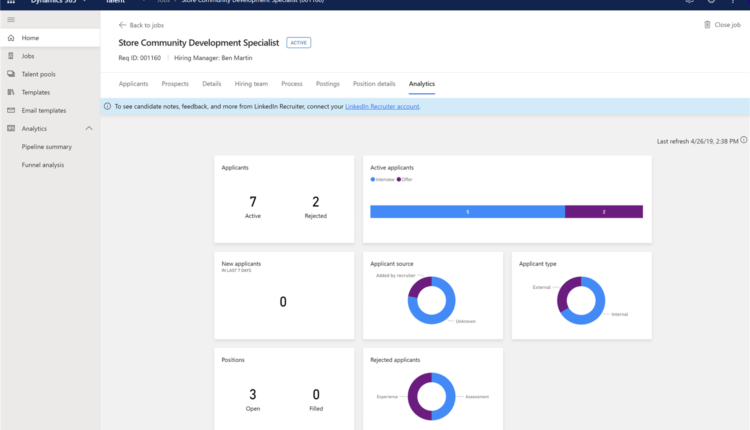Open Jobs via its sidebar icon
This screenshot has height=430, width=750.
point(11,56)
